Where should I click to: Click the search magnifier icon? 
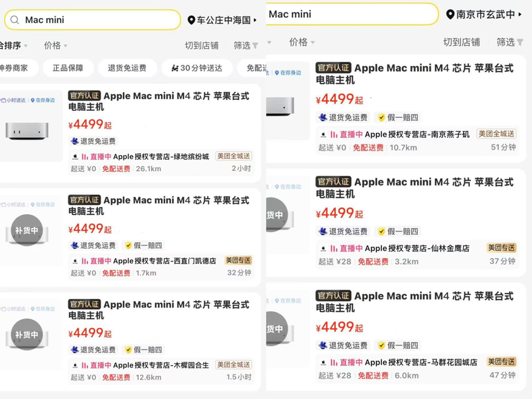coord(14,20)
